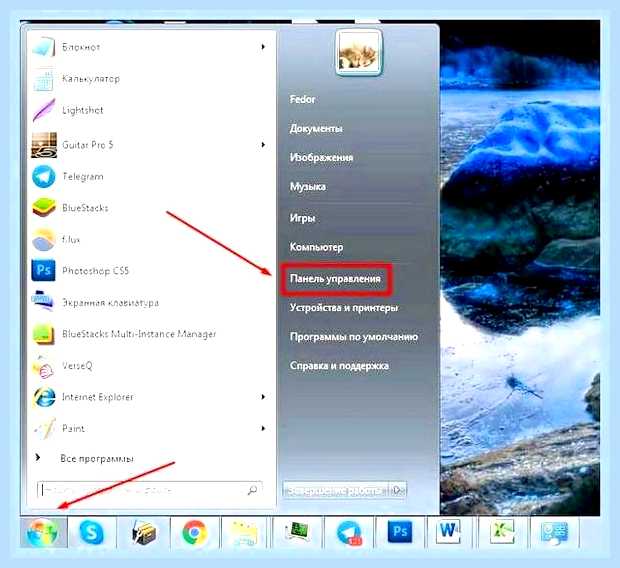Select the Lightshot text label

pos(83,110)
